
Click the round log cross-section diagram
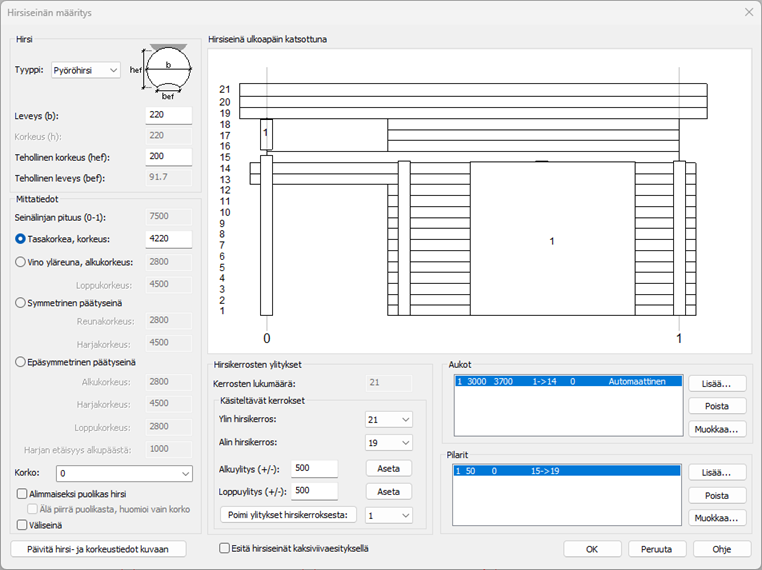(166, 71)
